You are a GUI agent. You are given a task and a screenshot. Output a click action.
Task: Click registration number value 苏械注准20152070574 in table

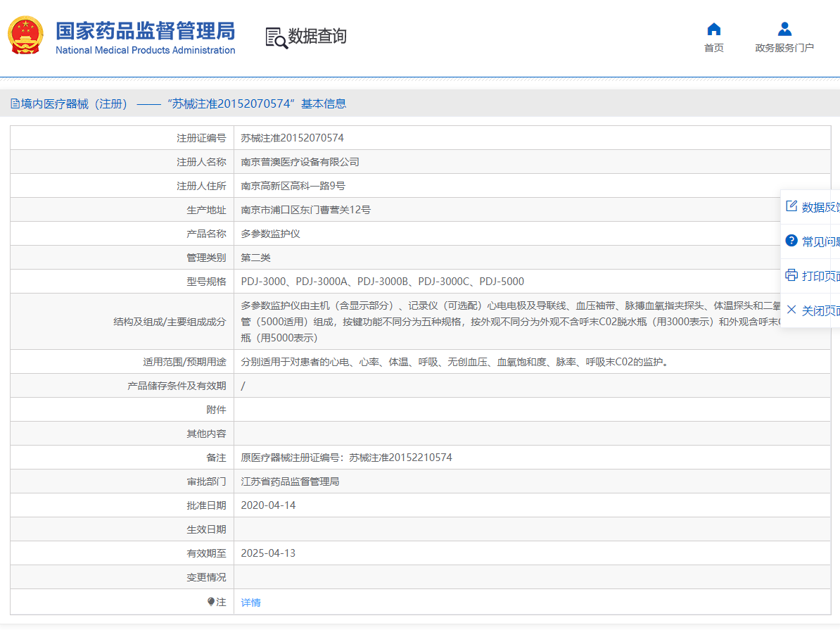click(293, 138)
